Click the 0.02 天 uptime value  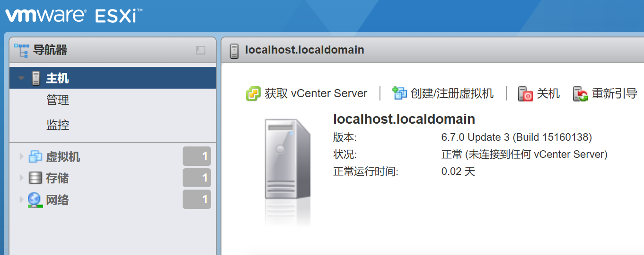[458, 172]
